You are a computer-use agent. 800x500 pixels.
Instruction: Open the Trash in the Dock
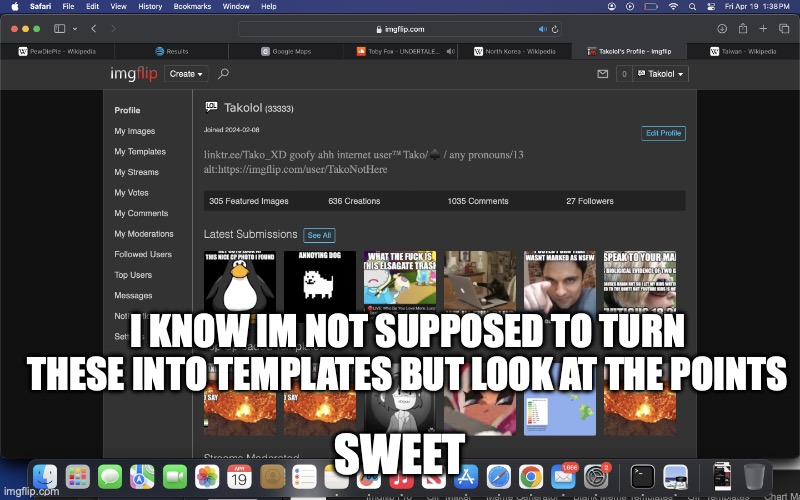coord(755,477)
